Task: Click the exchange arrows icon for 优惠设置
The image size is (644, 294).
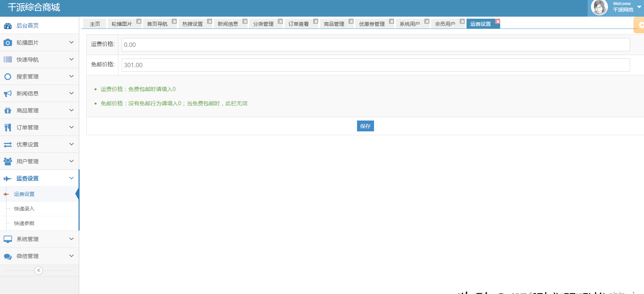Action: coord(7,145)
